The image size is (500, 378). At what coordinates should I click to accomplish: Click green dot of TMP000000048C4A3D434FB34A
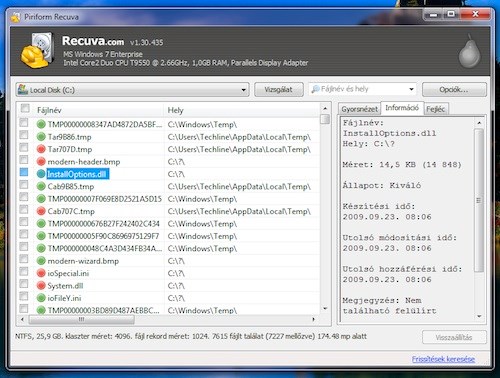click(x=41, y=248)
